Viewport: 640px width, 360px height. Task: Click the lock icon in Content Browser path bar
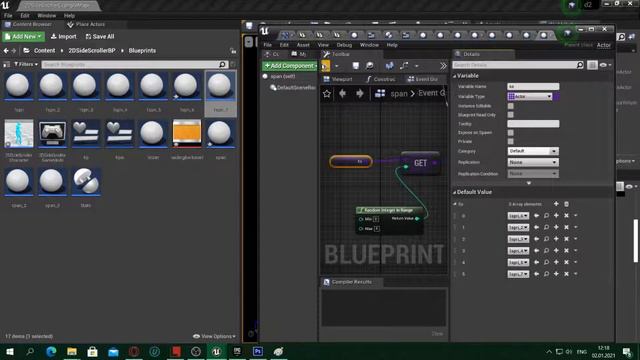coord(233,51)
